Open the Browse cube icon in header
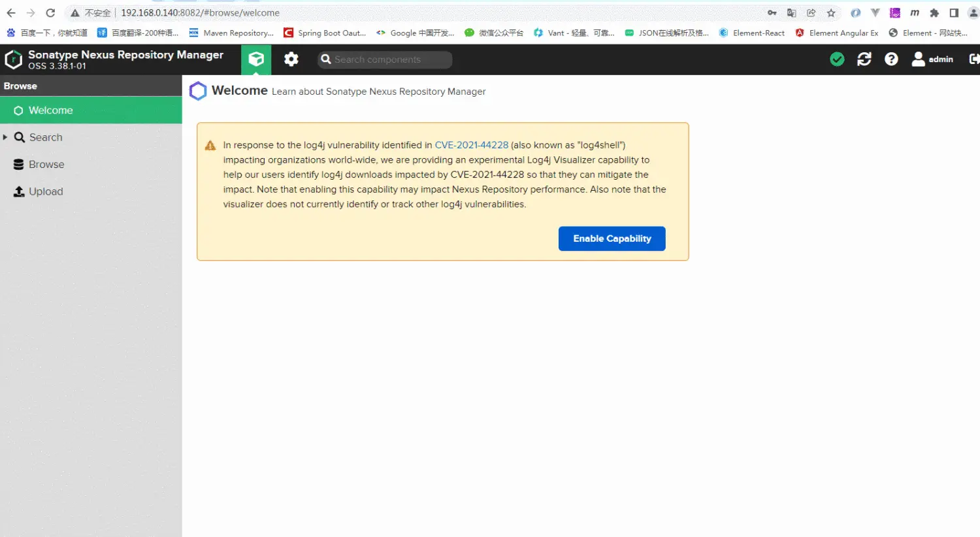The image size is (980, 537). tap(256, 59)
